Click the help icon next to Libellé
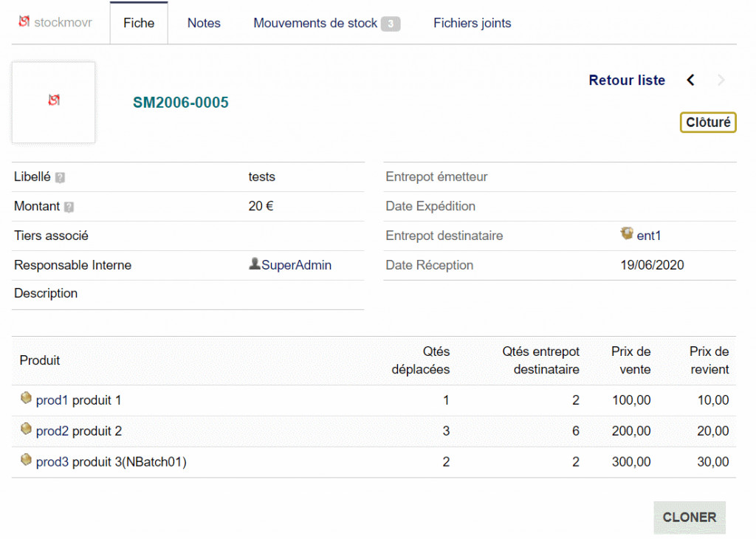 60,178
